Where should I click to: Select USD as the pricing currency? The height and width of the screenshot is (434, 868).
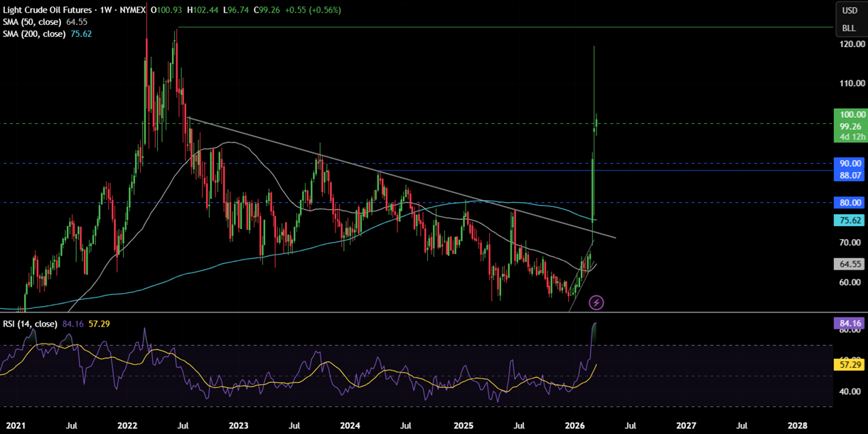850,10
